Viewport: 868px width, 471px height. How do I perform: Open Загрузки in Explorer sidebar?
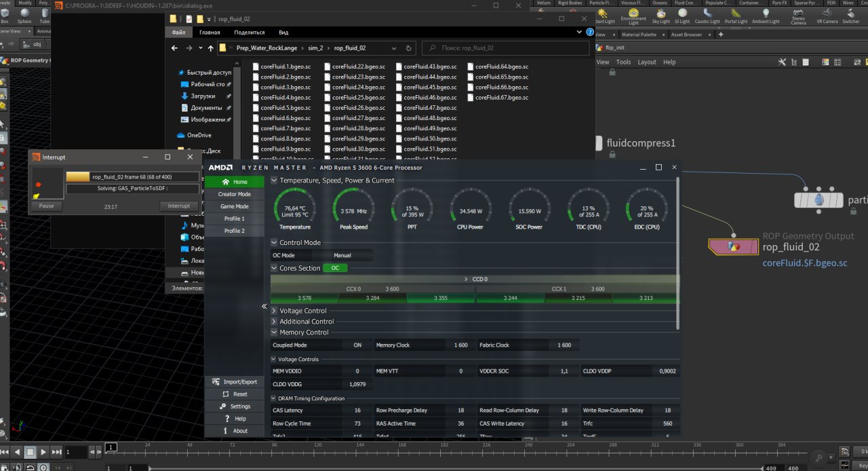(x=202, y=96)
